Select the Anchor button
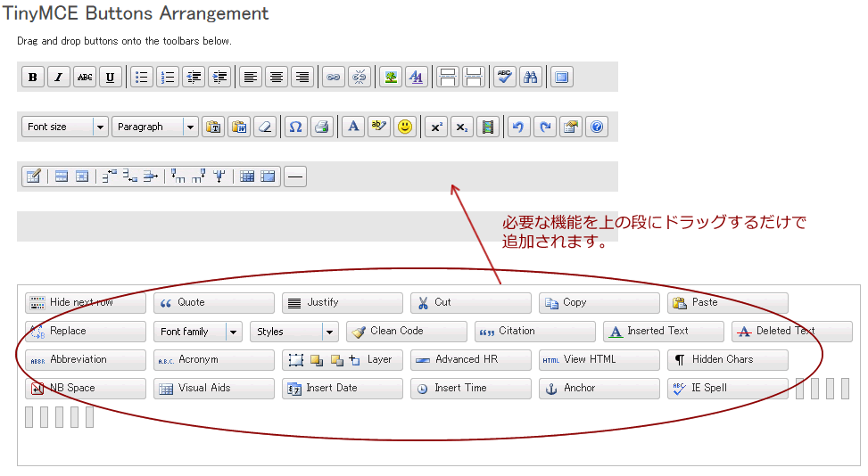 (x=599, y=389)
